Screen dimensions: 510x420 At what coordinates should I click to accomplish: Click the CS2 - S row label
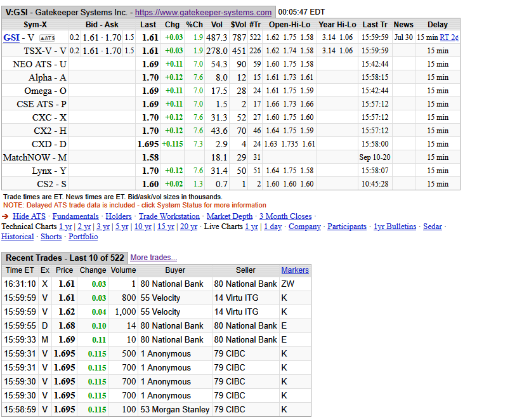51,184
